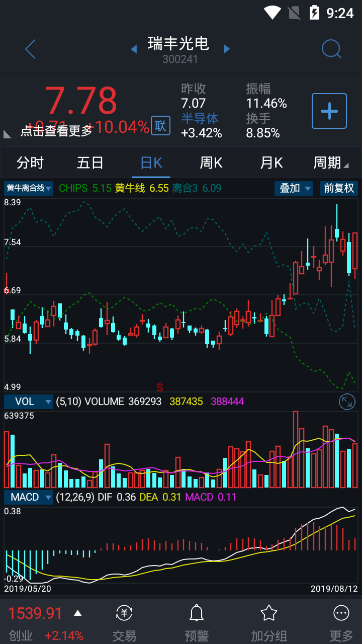Tap 创业 index label
This screenshot has width=362, height=644.
(21, 635)
